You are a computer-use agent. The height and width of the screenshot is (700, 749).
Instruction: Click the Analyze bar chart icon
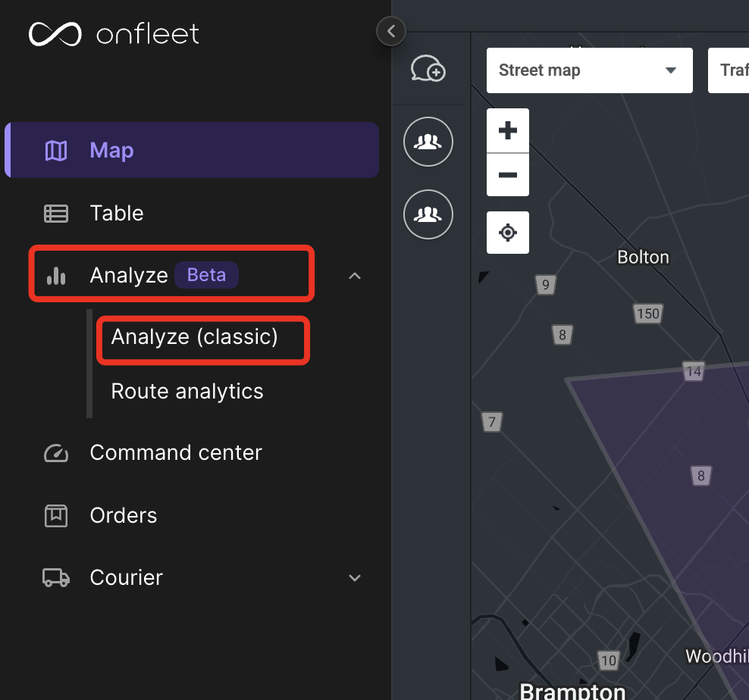(x=56, y=276)
